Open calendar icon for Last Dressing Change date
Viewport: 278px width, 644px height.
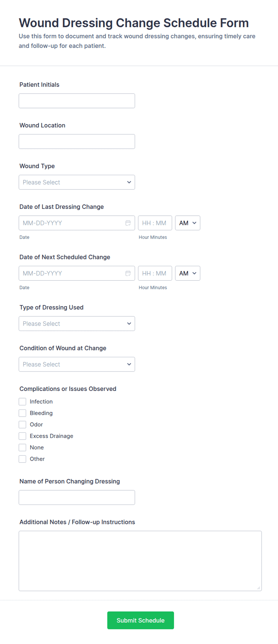click(x=128, y=223)
